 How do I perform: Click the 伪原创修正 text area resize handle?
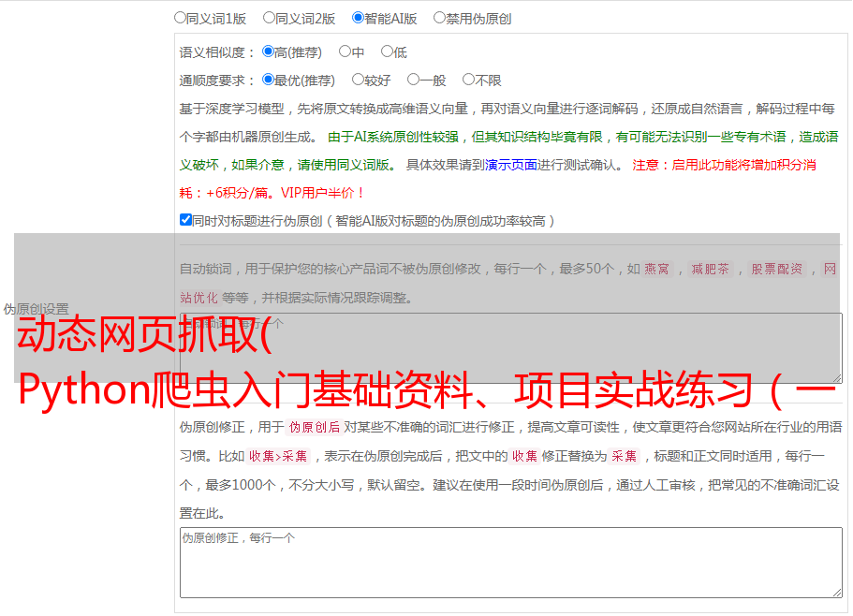[x=836, y=592]
